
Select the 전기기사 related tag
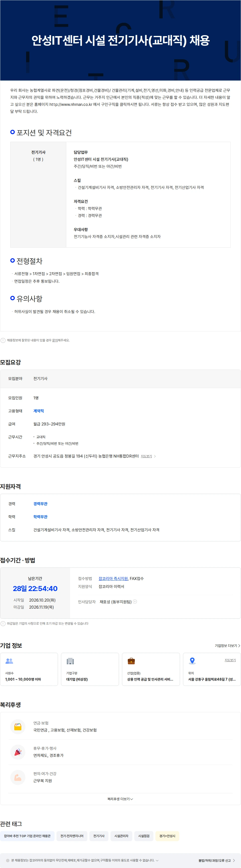[x=99, y=836]
